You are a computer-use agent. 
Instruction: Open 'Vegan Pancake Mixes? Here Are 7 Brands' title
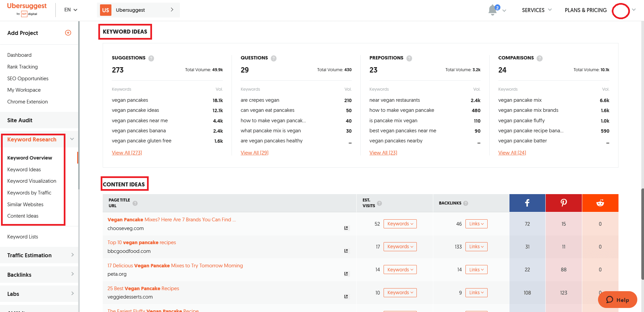(x=172, y=220)
